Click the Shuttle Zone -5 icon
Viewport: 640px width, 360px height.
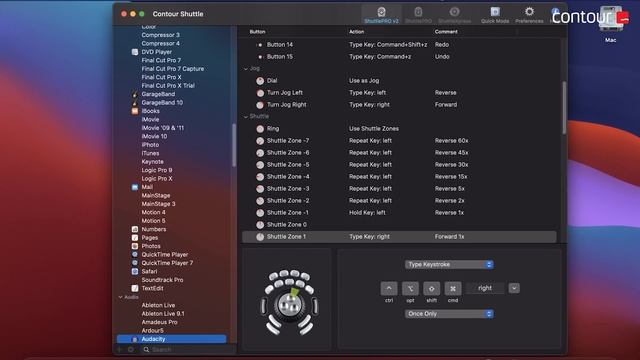pyautogui.click(x=260, y=165)
